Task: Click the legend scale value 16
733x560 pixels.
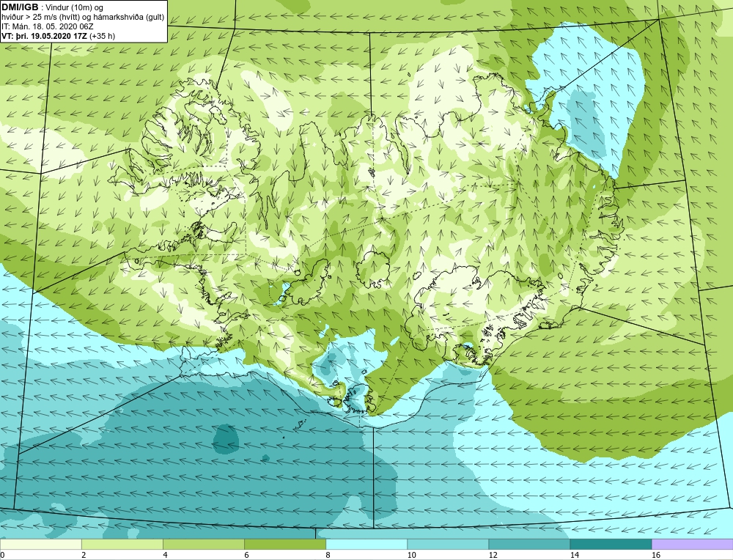Action: [x=655, y=555]
